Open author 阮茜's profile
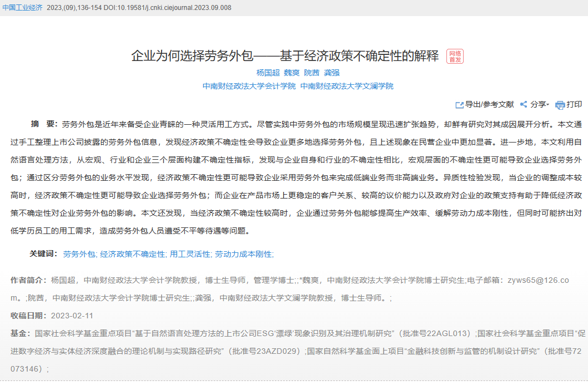This screenshot has width=588, height=386. [311, 73]
